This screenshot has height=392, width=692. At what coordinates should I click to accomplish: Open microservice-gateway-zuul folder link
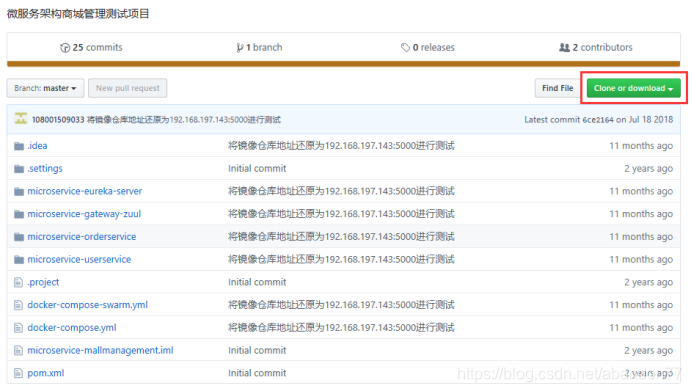pyautogui.click(x=84, y=214)
